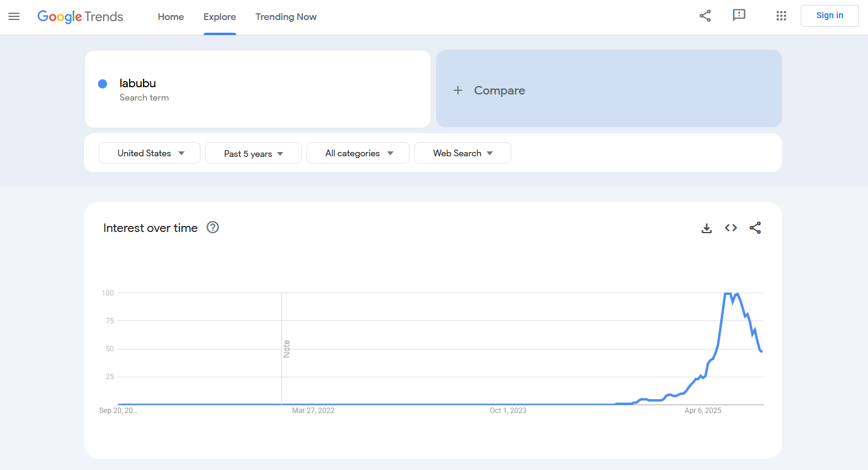Expand the United States region dropdown

point(150,153)
